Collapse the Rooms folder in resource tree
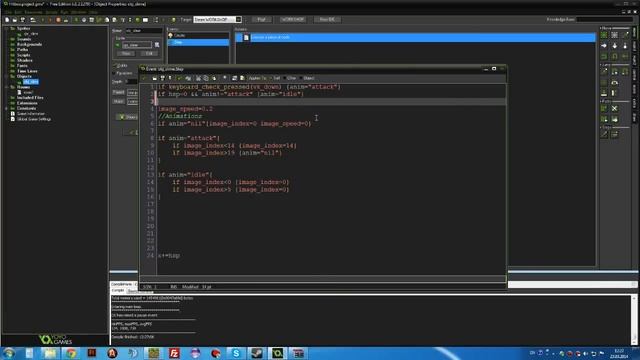This screenshot has width=640, height=360. point(7,87)
